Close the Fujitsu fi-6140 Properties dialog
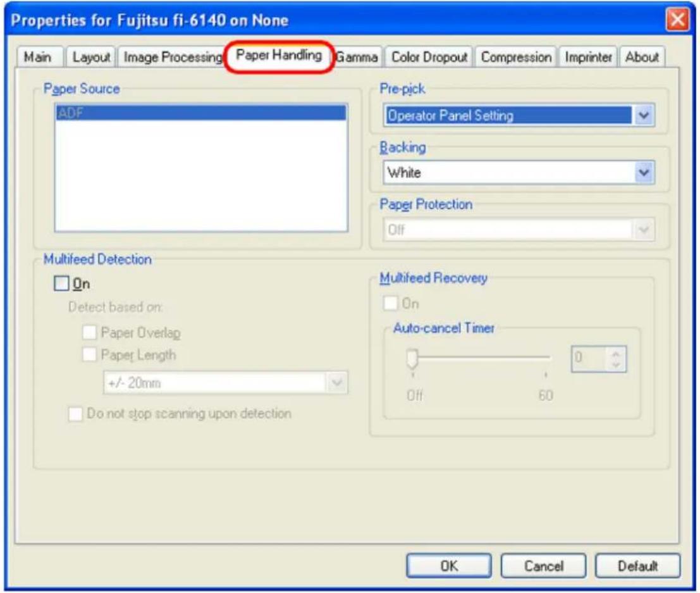Screen dimensions: 700x593 [678, 20]
